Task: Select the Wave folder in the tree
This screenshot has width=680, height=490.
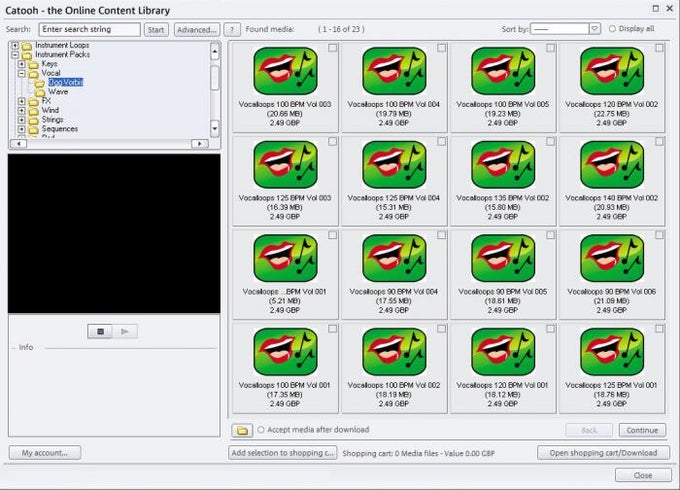Action: [x=58, y=92]
